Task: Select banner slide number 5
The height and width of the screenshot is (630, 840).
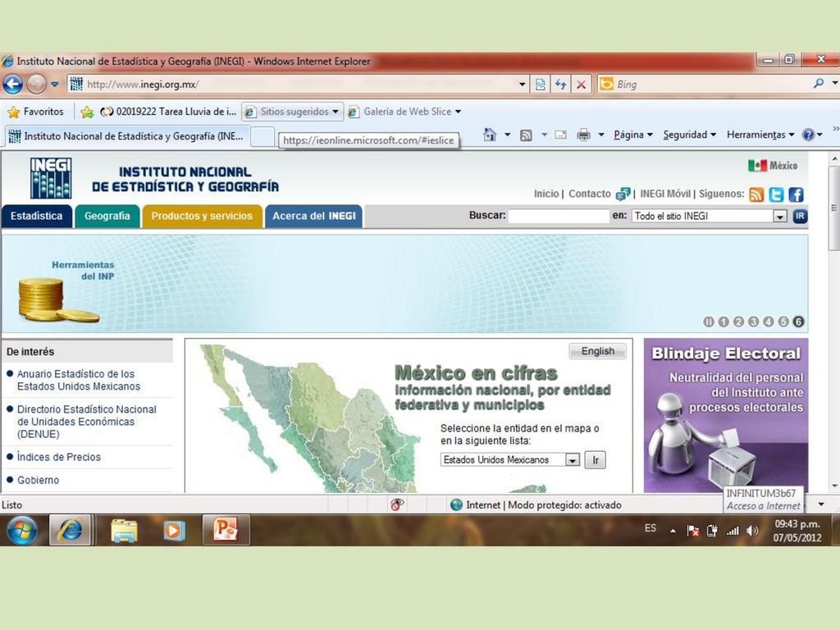Action: 783,322
